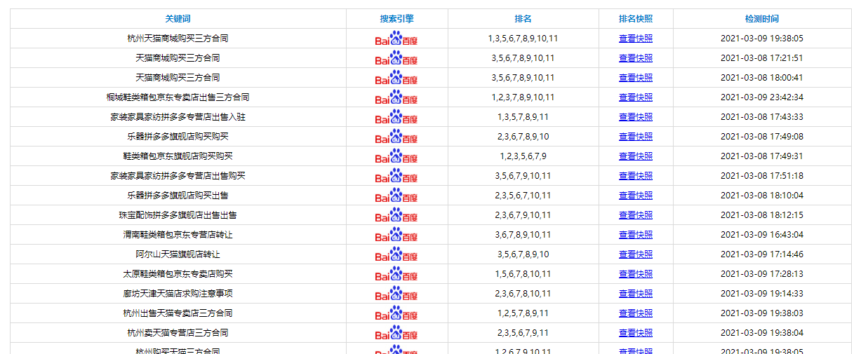Image resolution: width=868 pixels, height=354 pixels.
Task: Click Baidu logo for 乐器拼多多旗舰店购买出售
Action: pos(396,196)
